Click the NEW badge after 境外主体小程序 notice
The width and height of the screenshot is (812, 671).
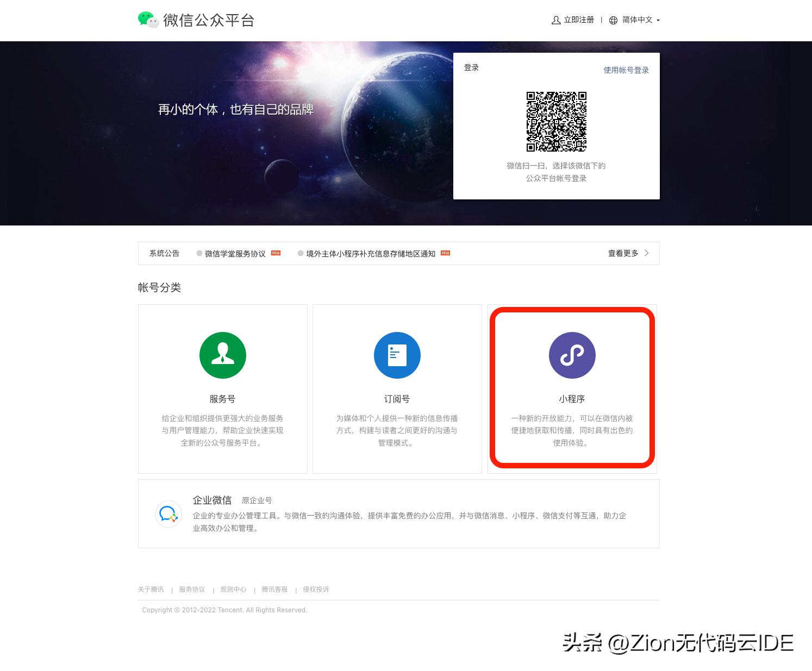pyautogui.click(x=446, y=253)
